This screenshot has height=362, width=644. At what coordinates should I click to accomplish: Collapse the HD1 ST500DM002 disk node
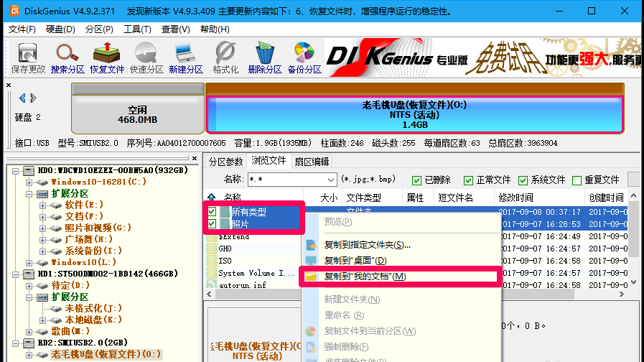[16, 274]
